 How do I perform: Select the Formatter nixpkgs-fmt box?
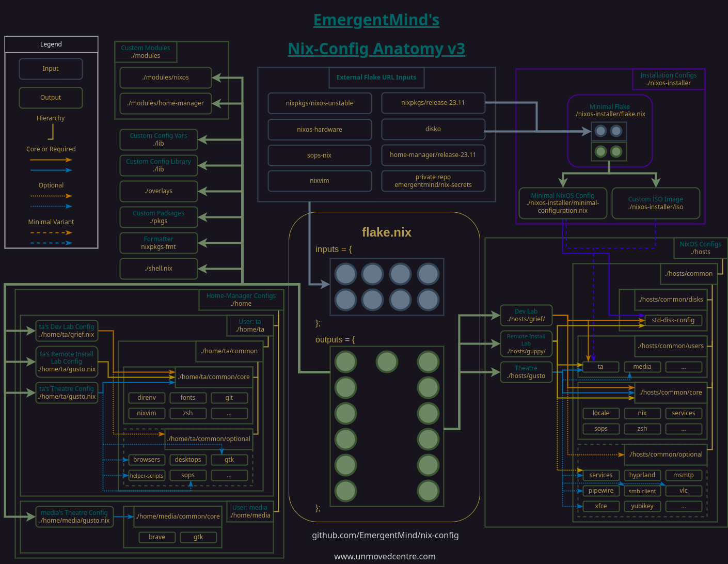click(159, 243)
